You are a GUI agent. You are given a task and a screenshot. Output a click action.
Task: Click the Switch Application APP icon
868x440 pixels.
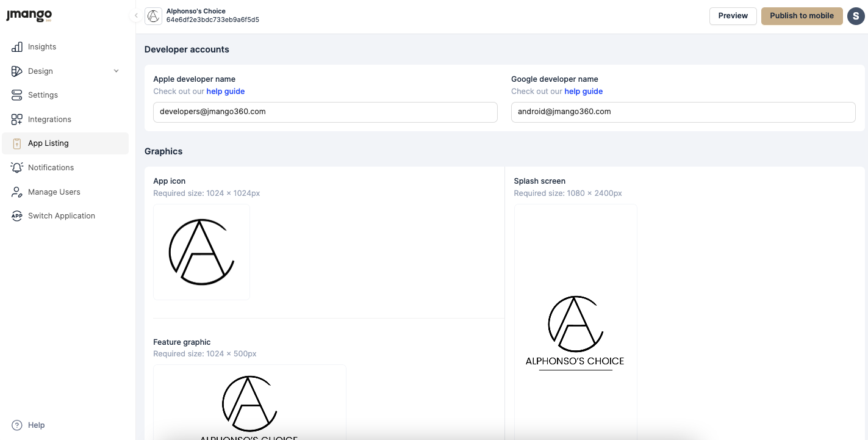click(x=17, y=216)
